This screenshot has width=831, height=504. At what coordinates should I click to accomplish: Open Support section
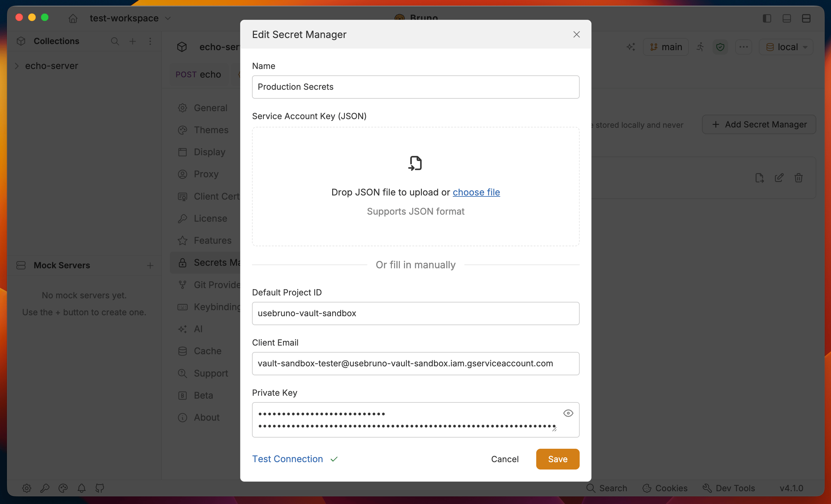tap(203, 373)
